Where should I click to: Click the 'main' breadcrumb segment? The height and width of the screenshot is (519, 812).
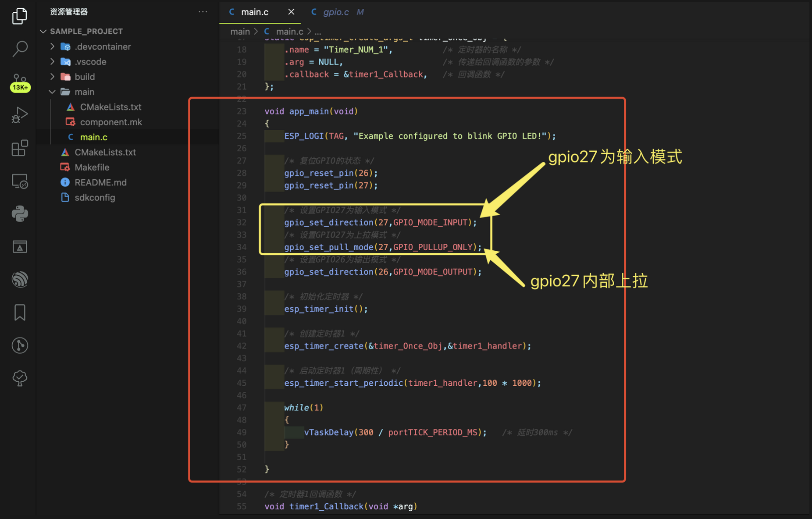click(240, 32)
